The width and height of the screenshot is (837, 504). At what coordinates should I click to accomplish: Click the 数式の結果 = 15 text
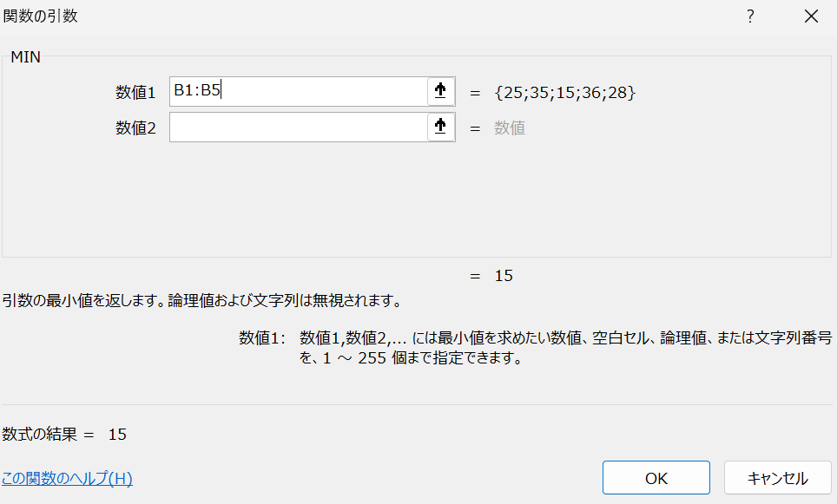[x=64, y=434]
